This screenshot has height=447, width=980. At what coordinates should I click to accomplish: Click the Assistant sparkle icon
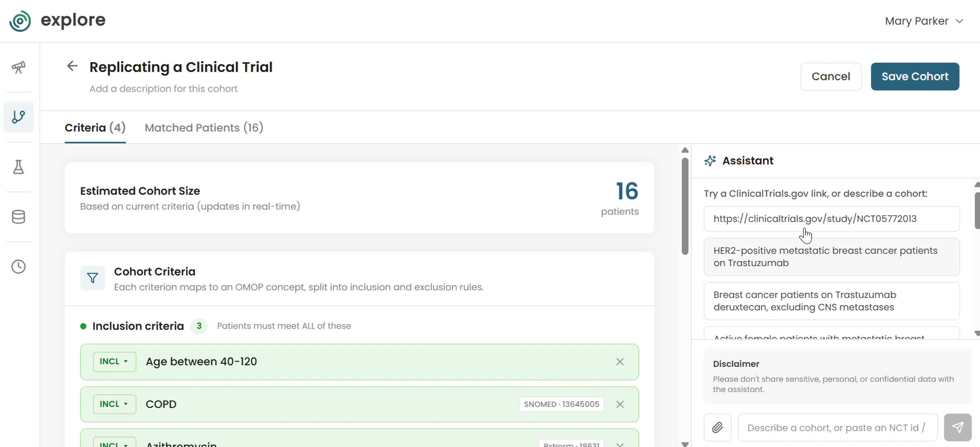click(710, 161)
